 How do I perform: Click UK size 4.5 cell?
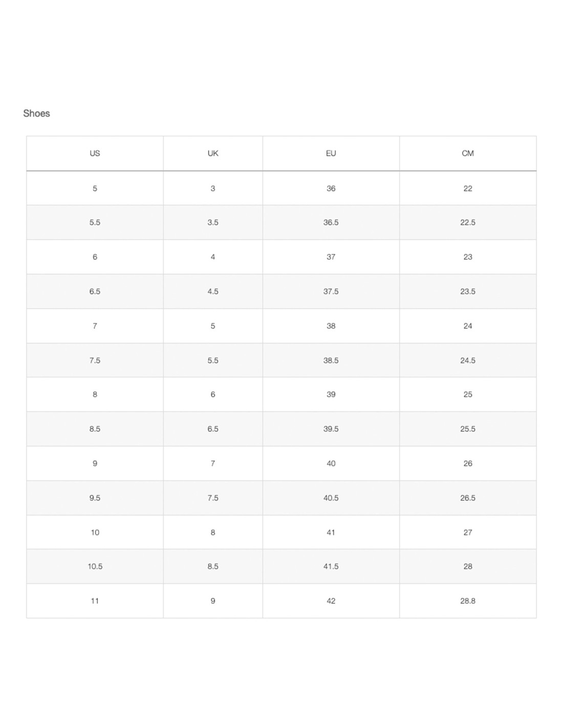pos(213,291)
